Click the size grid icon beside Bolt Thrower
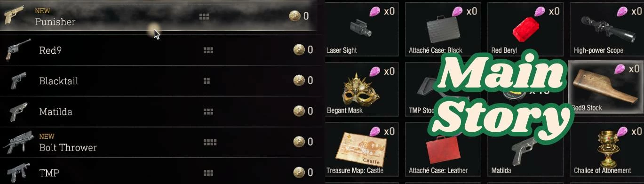Image resolution: width=644 pixels, height=184 pixels. (210, 142)
